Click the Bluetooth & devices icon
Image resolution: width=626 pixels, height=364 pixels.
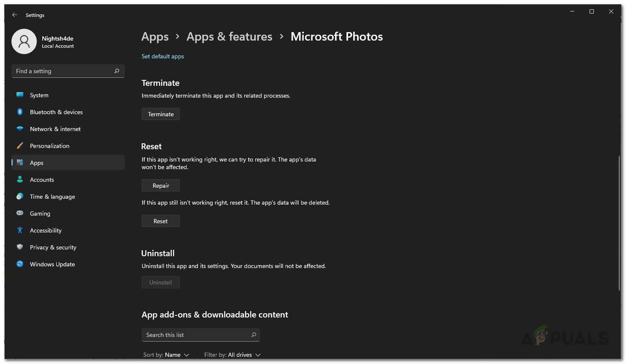(20, 112)
